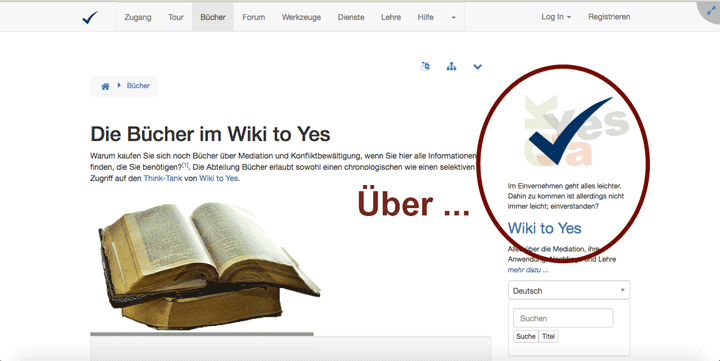Screen dimensions: 720x361
Task: Open the structure tree icon
Action: [451, 67]
